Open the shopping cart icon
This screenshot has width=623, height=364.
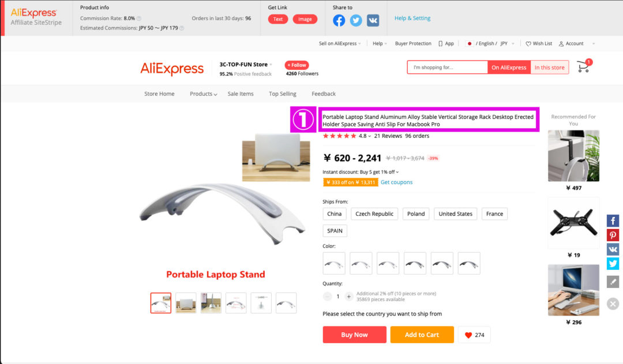(x=584, y=66)
